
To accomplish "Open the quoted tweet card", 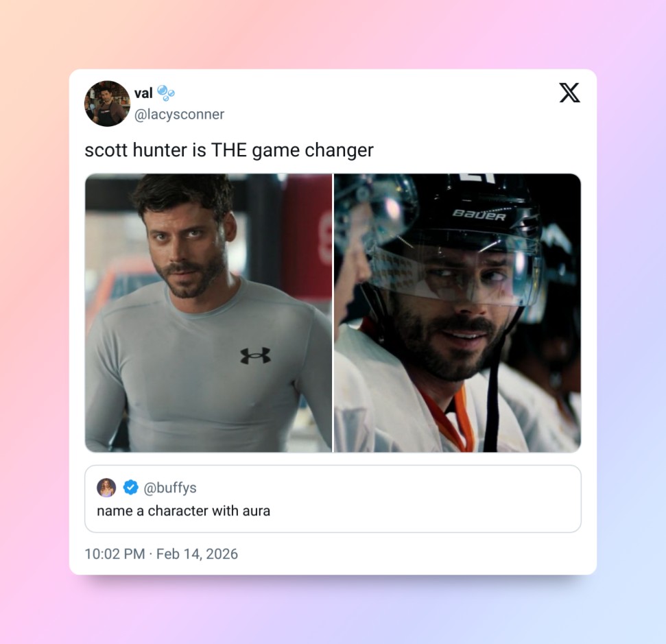I will 333,499.
